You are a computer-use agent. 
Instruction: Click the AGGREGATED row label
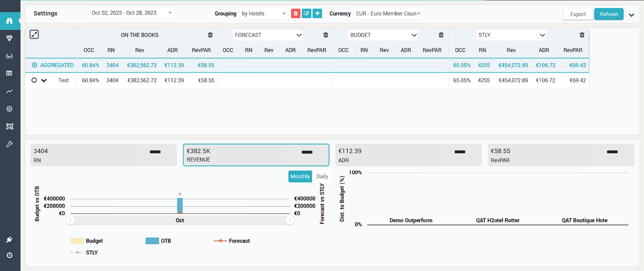tap(57, 65)
